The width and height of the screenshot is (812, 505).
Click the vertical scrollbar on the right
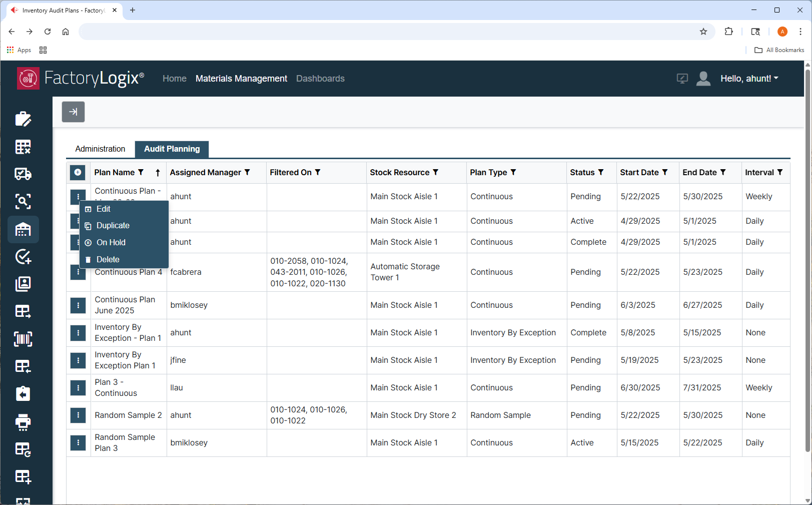pyautogui.click(x=806, y=250)
